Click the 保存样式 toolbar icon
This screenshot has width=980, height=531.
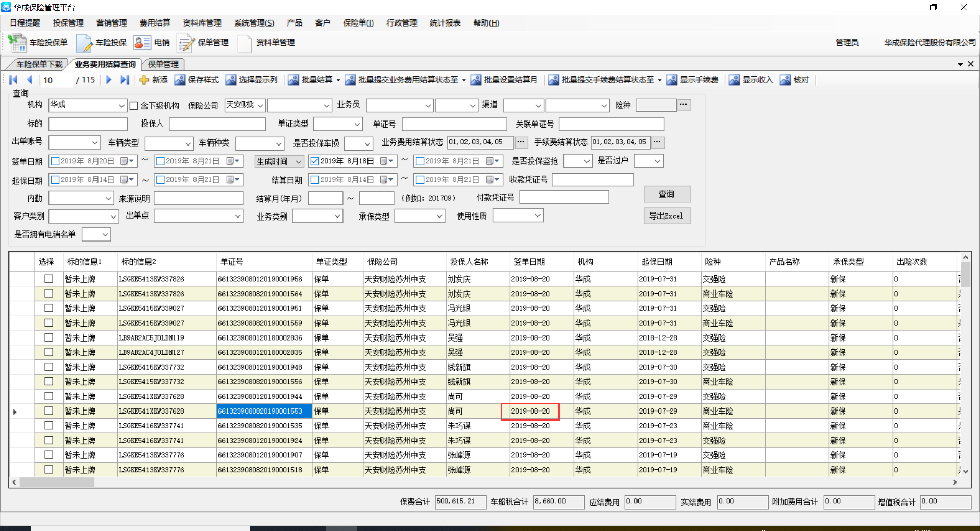[180, 80]
